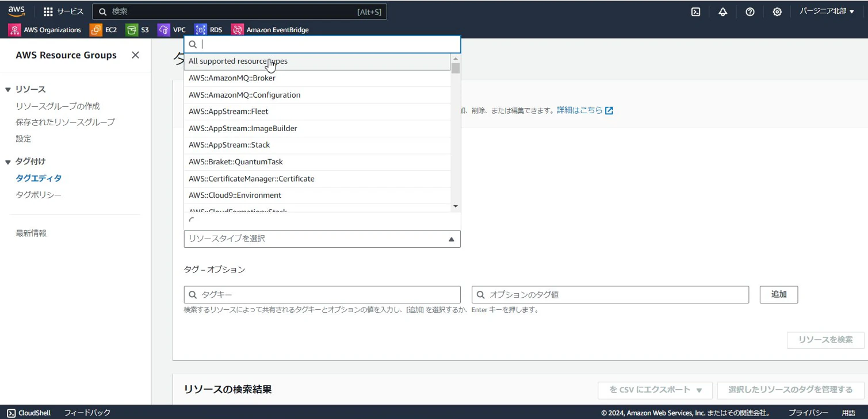The image size is (868, 419).
Task: Select AWS::AppStream::Stack from the list
Action: coord(317,145)
